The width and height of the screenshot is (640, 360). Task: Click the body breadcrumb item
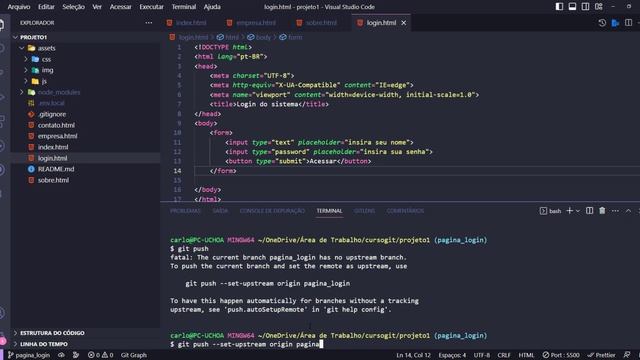click(x=263, y=37)
